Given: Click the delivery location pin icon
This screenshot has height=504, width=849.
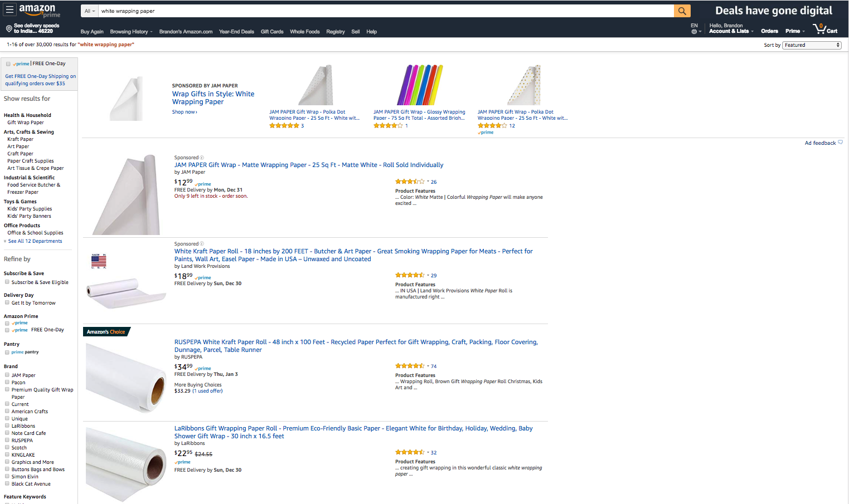Looking at the screenshot, I should [x=9, y=28].
